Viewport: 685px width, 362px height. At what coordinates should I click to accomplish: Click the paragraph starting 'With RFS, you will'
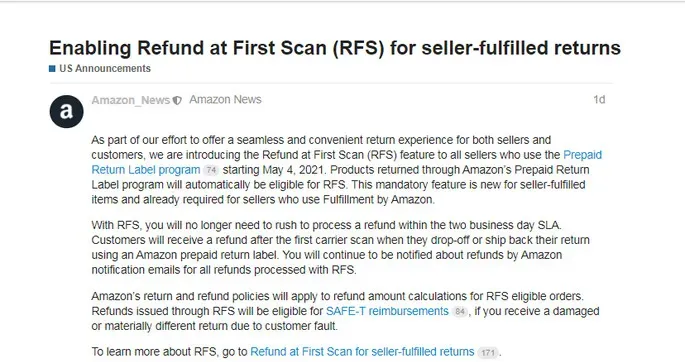coord(340,248)
